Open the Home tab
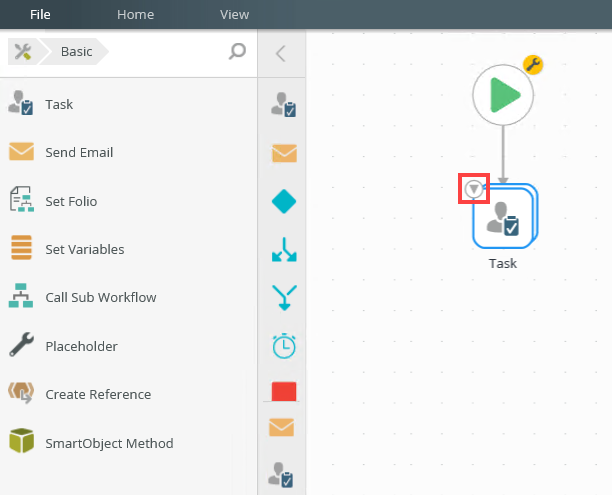The image size is (612, 495). (135, 14)
